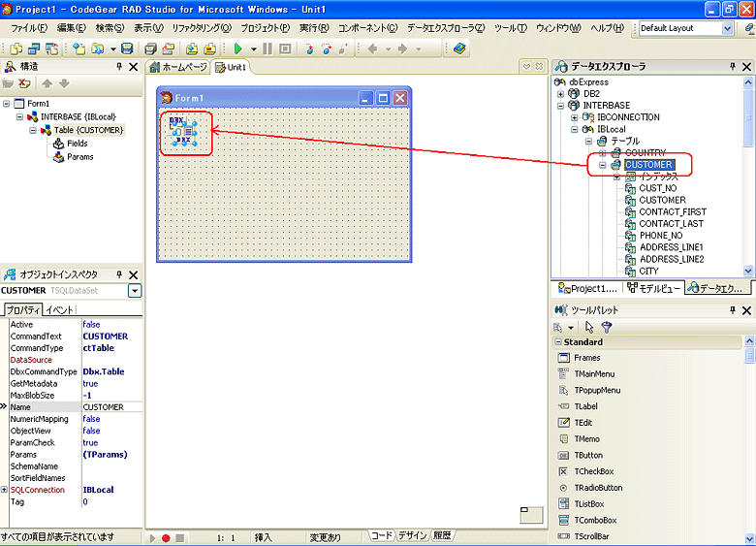The width and height of the screenshot is (756, 546).
Task: Click the Step Over debug icon
Action: [327, 48]
